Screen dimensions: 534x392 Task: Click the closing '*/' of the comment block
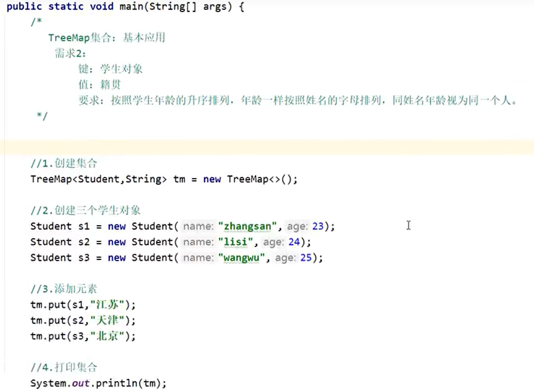42,116
